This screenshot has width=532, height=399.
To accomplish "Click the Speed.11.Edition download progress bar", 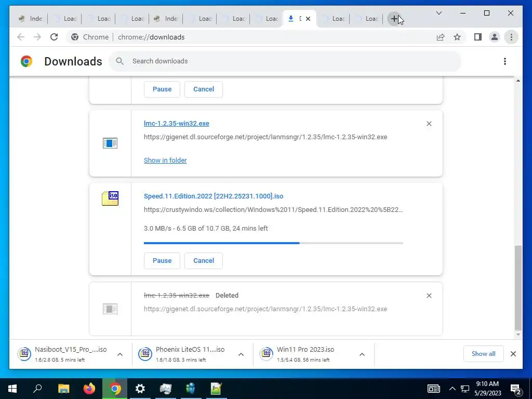I will pos(273,243).
